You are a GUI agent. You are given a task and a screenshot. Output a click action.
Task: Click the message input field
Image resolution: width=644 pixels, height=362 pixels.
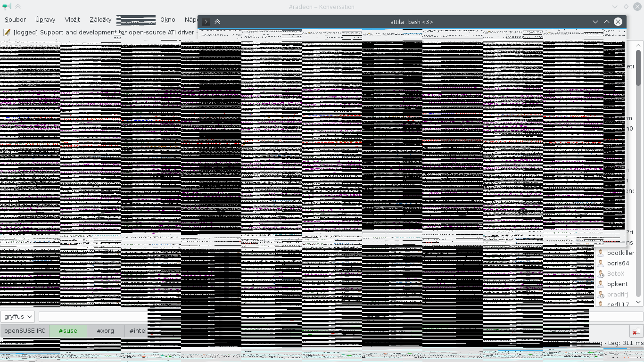click(341, 317)
